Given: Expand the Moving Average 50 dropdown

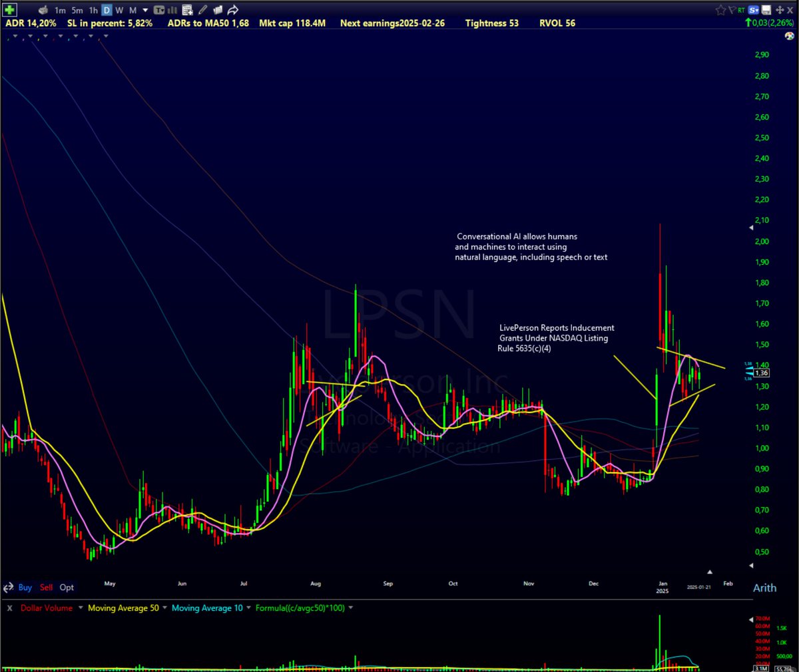Looking at the screenshot, I should pos(165,607).
